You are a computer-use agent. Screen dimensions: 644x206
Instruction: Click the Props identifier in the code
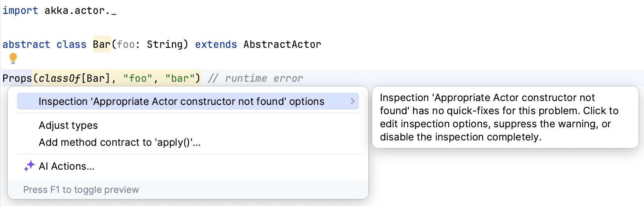point(17,78)
